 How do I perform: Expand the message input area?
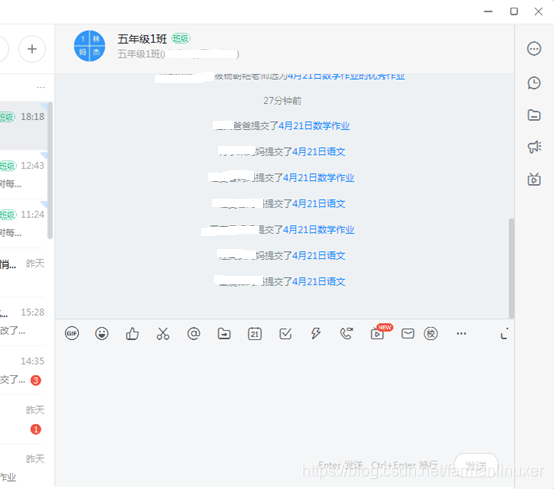(x=505, y=334)
